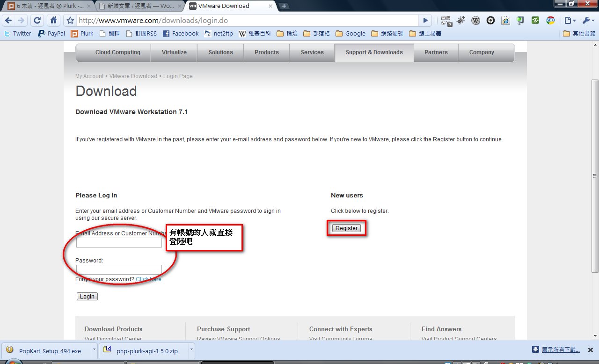Open the net2ftp bookmark

tap(219, 34)
